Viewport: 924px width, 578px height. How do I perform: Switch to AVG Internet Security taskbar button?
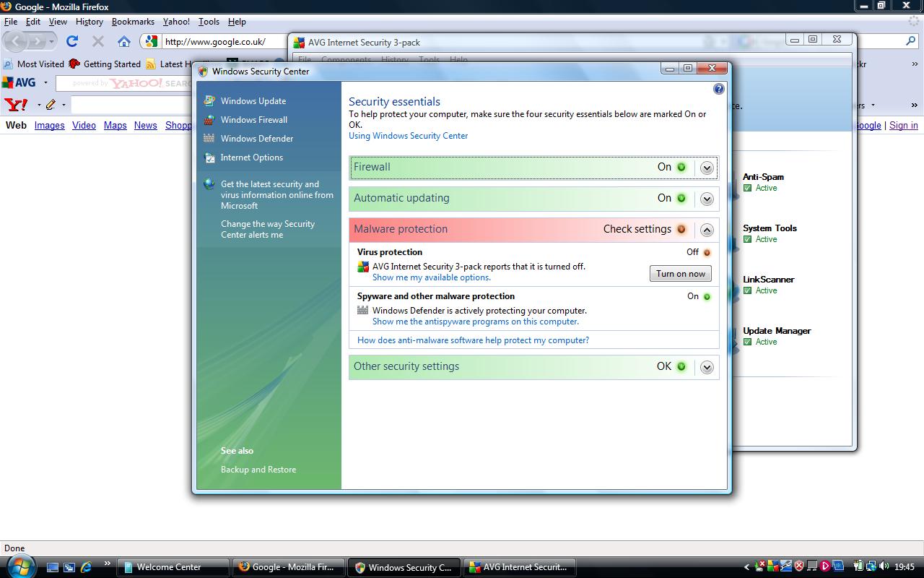520,567
